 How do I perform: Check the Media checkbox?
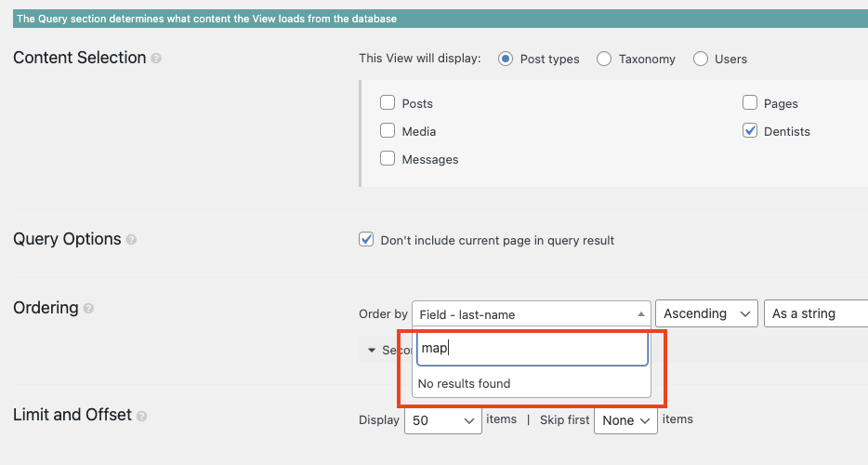(x=388, y=130)
